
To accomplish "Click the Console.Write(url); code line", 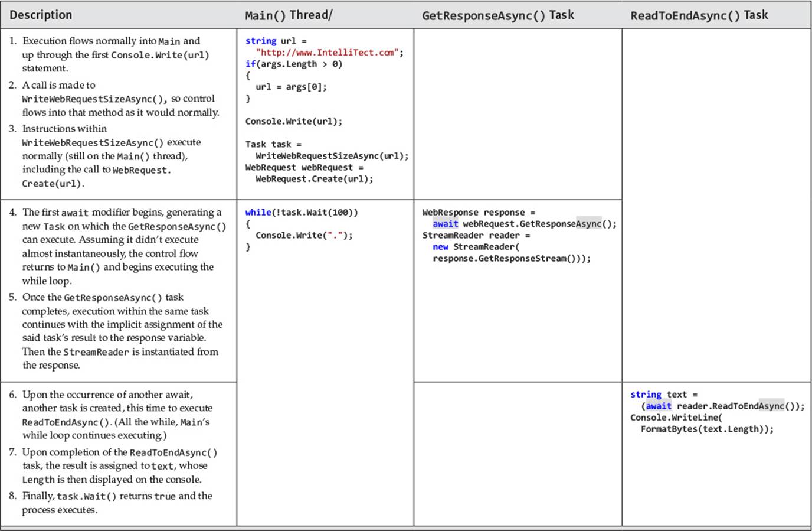I will pos(293,122).
